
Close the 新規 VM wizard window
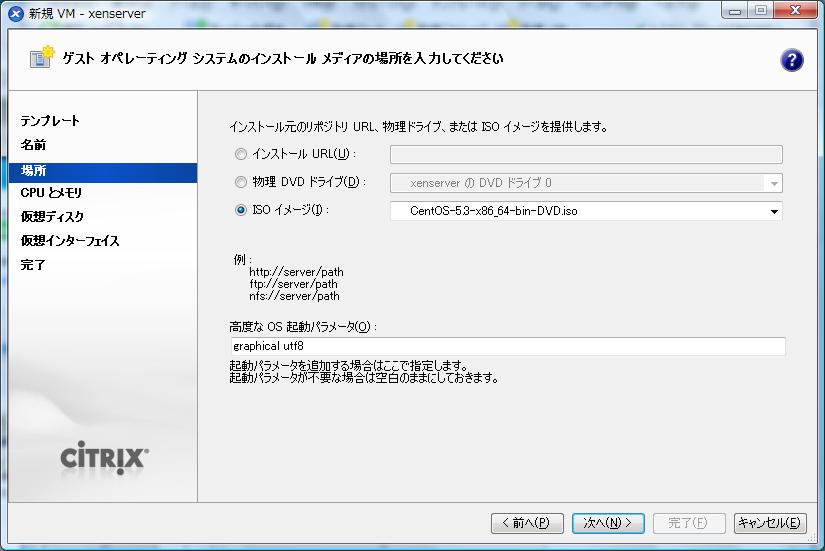795,11
